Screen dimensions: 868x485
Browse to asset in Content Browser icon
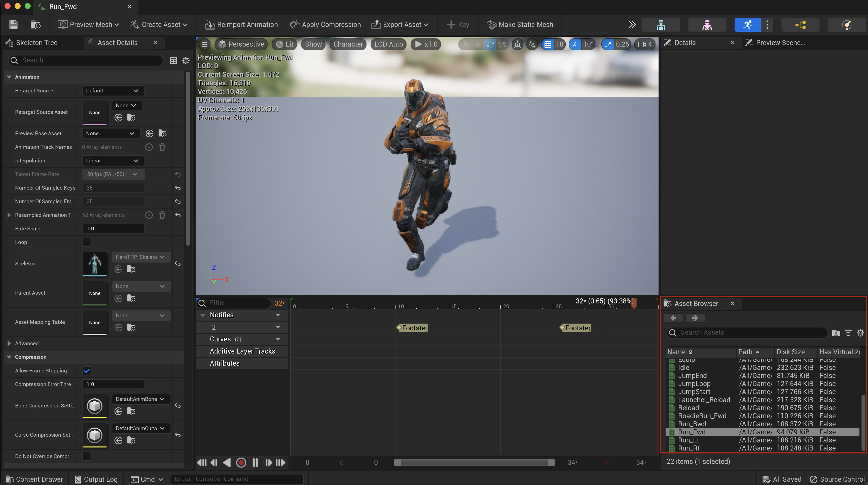click(35, 25)
